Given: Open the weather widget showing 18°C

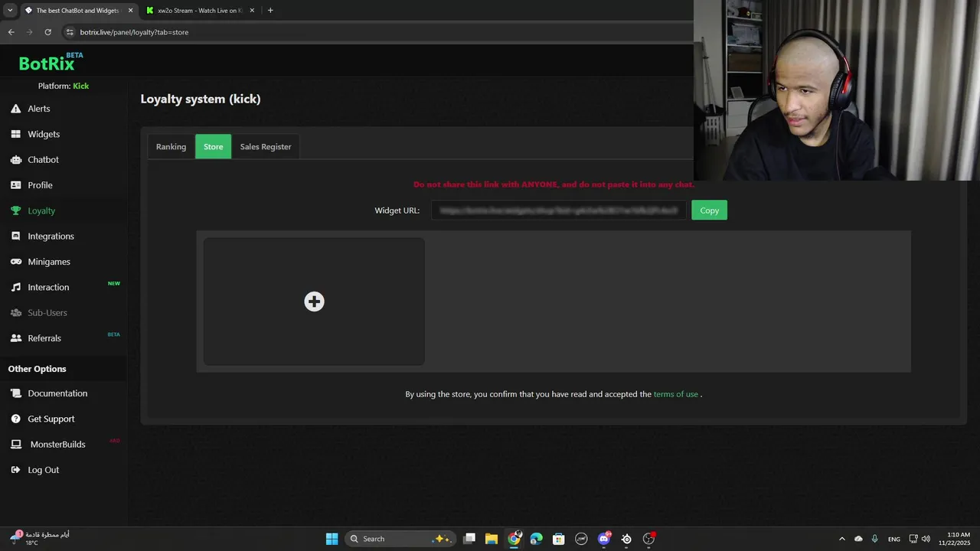Looking at the screenshot, I should point(40,539).
